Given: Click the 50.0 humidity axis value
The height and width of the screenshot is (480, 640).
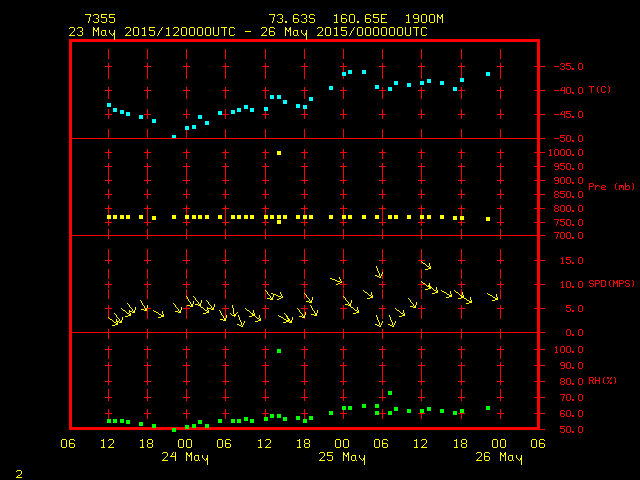Looking at the screenshot, I should tap(571, 430).
